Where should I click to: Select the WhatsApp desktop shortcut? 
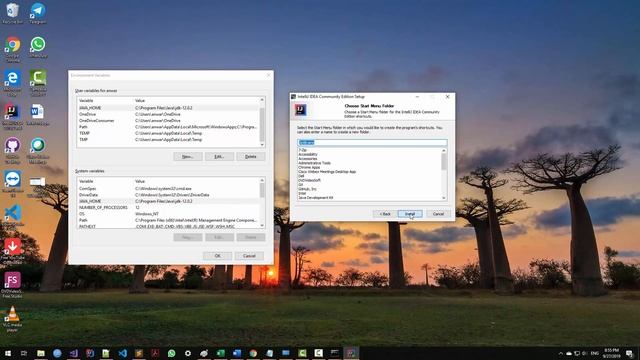coord(38,47)
